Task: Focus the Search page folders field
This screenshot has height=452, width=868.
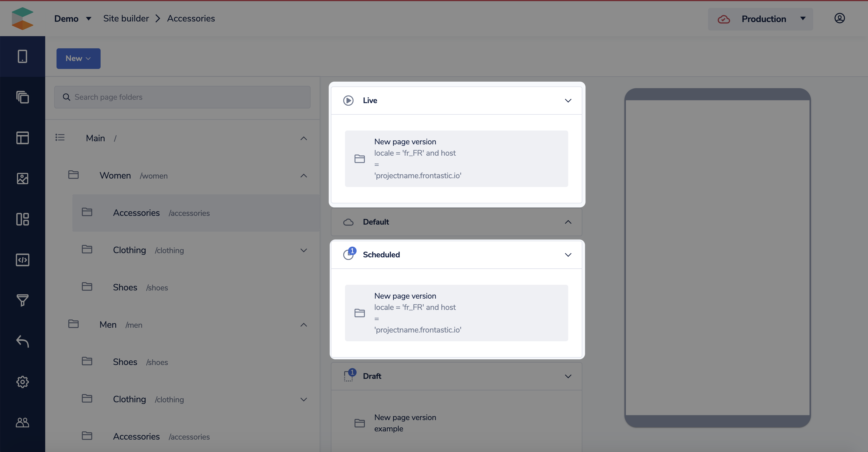Action: point(182,97)
